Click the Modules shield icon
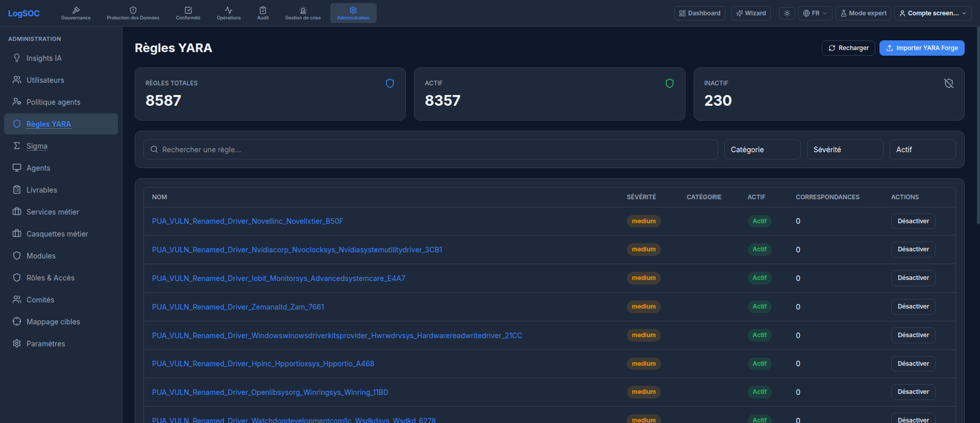The height and width of the screenshot is (423, 980). (17, 255)
